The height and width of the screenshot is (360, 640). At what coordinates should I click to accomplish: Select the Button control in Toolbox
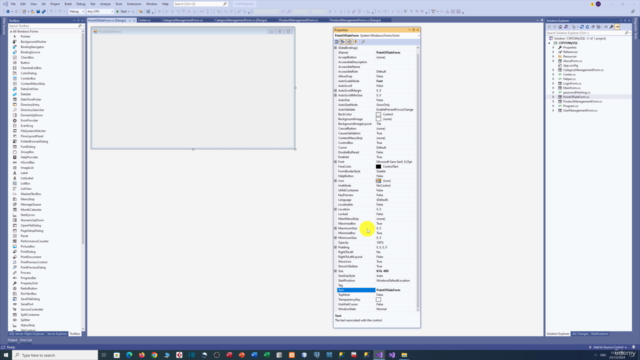coord(25,63)
